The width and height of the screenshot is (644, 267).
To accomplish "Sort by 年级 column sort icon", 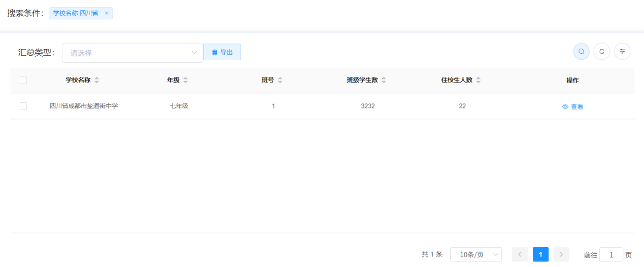I will [185, 80].
